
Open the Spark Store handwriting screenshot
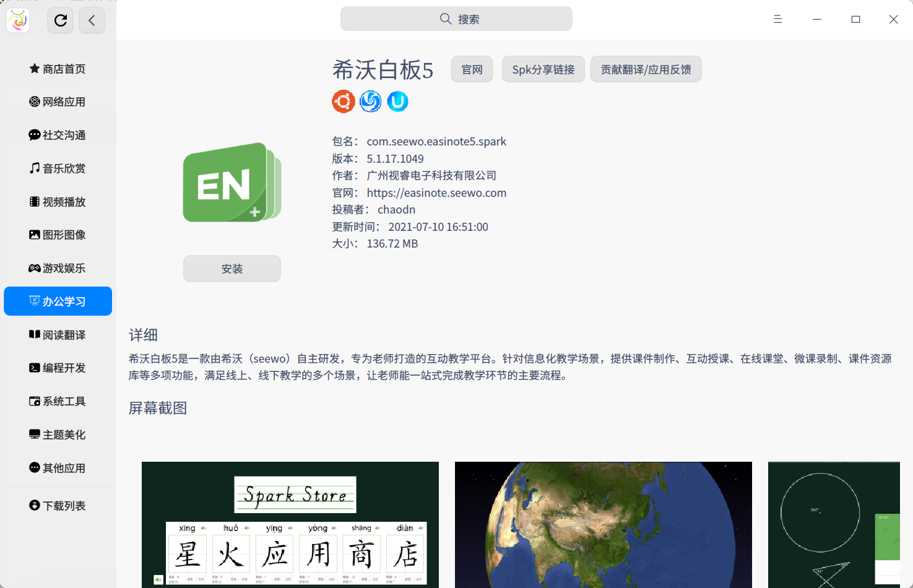click(290, 525)
